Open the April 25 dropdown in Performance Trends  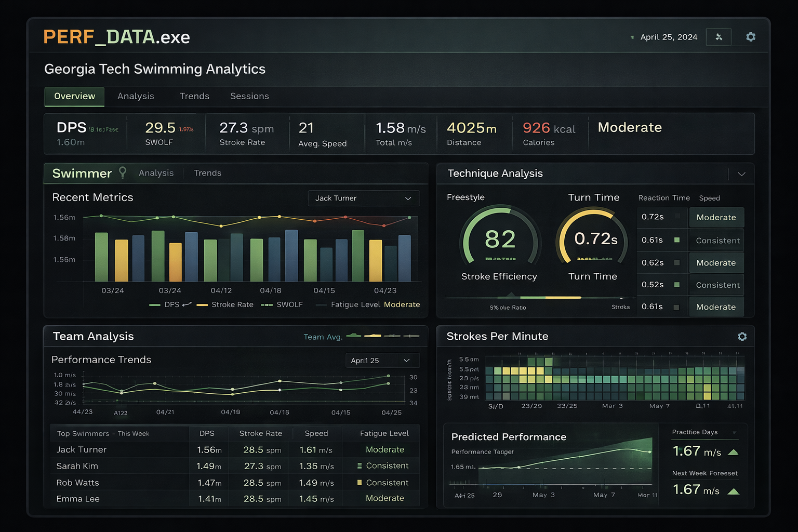383,360
